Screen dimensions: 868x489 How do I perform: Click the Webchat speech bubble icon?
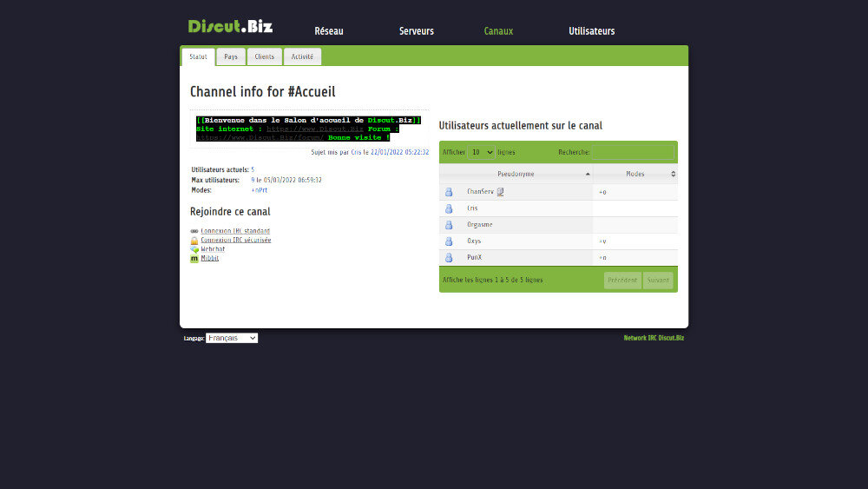[x=194, y=249]
